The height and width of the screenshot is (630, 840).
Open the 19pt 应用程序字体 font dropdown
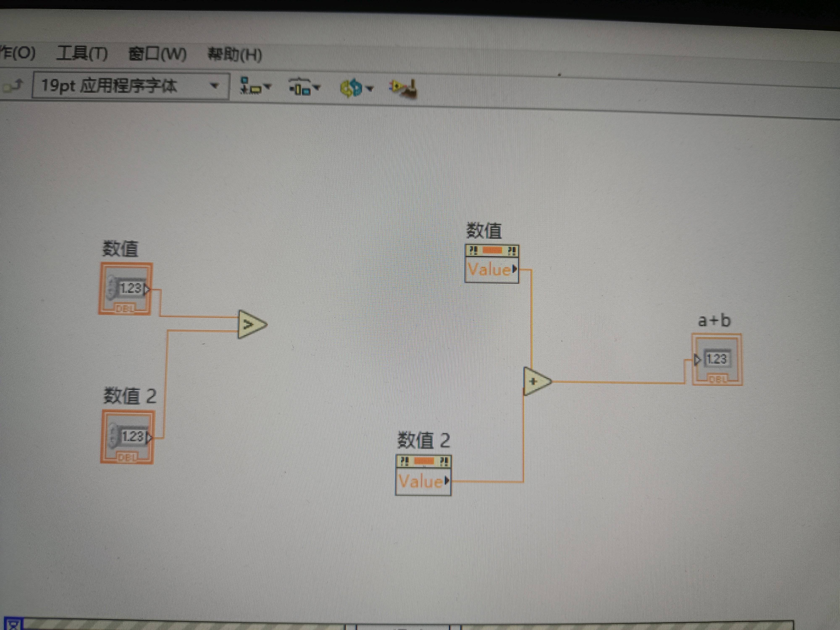(x=131, y=86)
